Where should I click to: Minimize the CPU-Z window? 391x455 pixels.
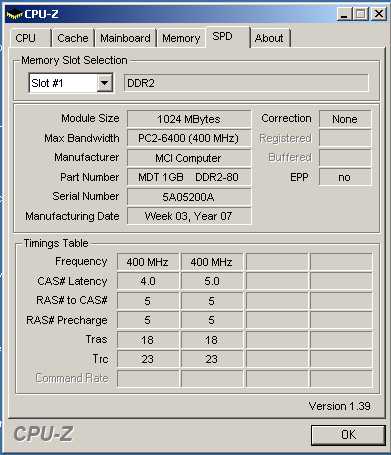tap(345, 14)
